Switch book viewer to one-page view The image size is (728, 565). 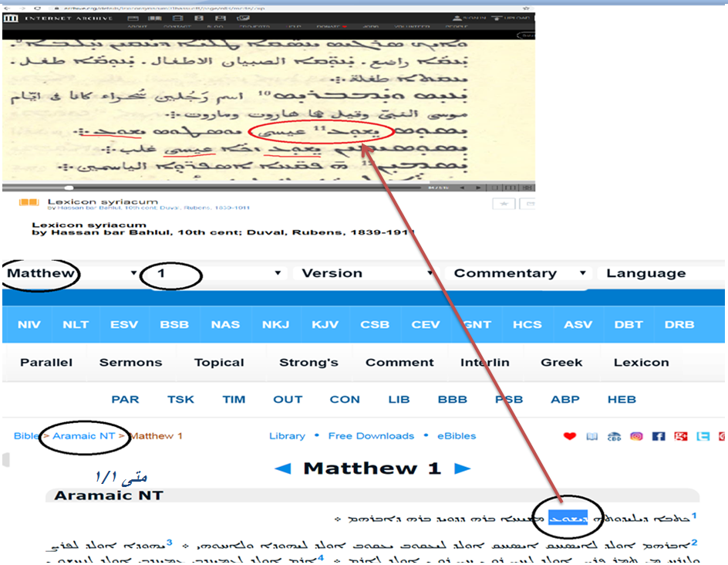[x=495, y=188]
